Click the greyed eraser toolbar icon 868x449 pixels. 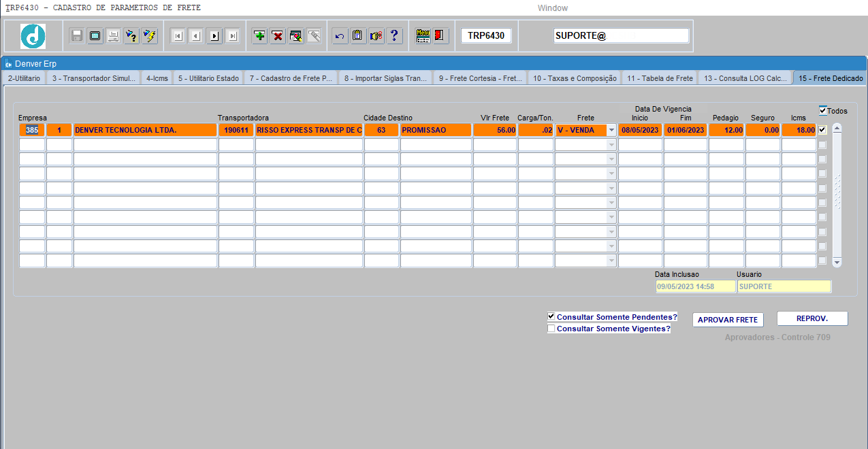[x=314, y=36]
